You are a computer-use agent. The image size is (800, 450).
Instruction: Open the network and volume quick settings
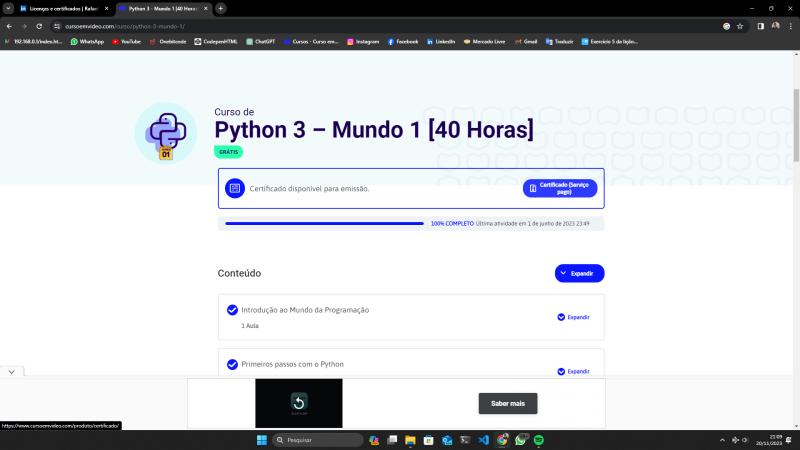(x=740, y=440)
